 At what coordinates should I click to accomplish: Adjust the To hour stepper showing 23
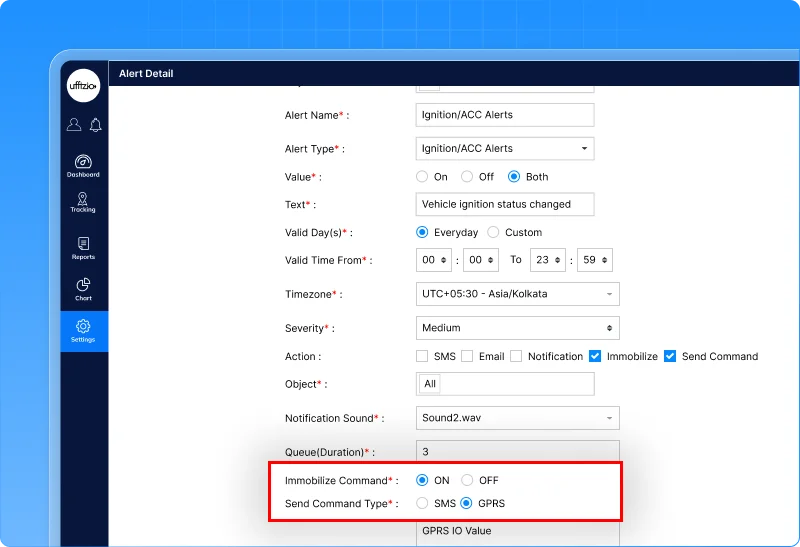pos(548,260)
